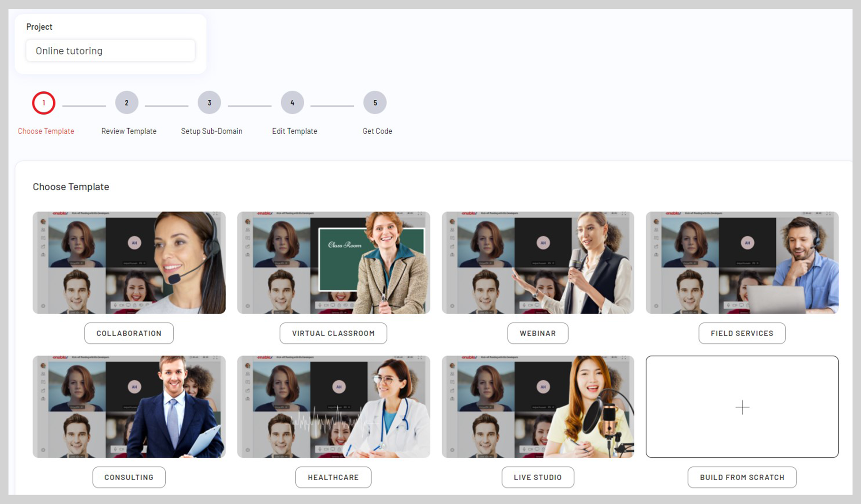Select the FIELD SERVICES template

point(742,333)
